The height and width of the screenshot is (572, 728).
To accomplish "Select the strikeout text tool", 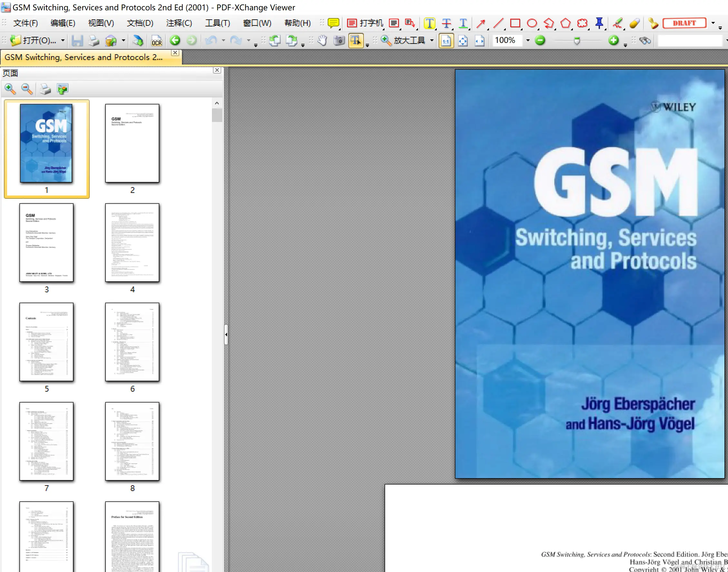I will pos(446,23).
